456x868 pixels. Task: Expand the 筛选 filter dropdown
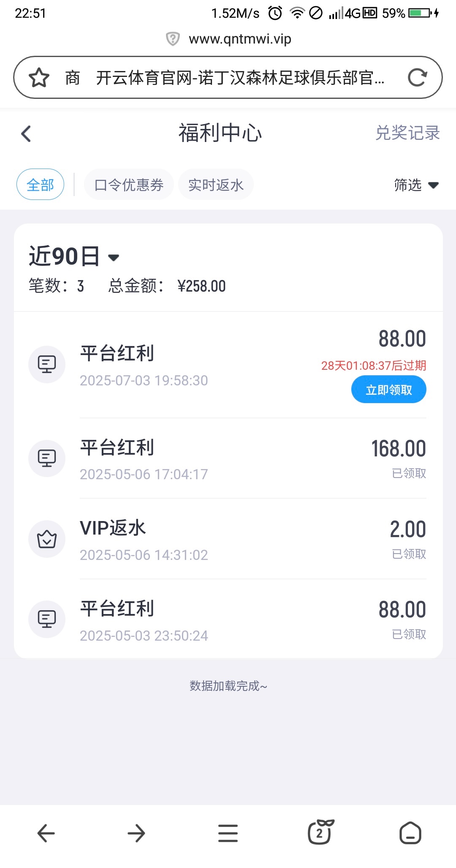point(416,185)
